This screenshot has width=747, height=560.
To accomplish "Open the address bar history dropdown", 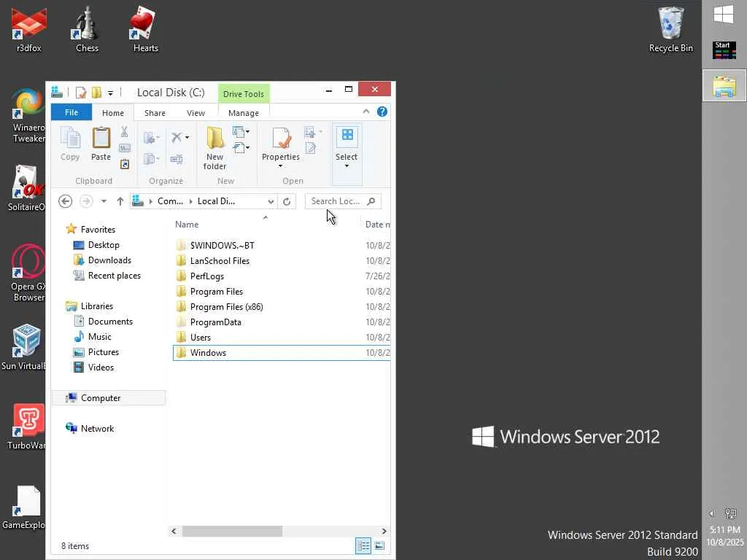I will pyautogui.click(x=271, y=201).
